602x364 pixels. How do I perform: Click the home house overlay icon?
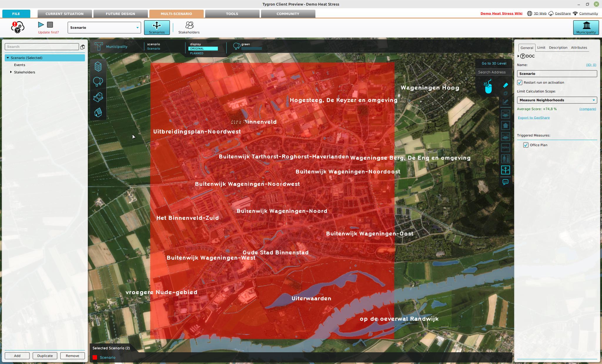tap(505, 126)
